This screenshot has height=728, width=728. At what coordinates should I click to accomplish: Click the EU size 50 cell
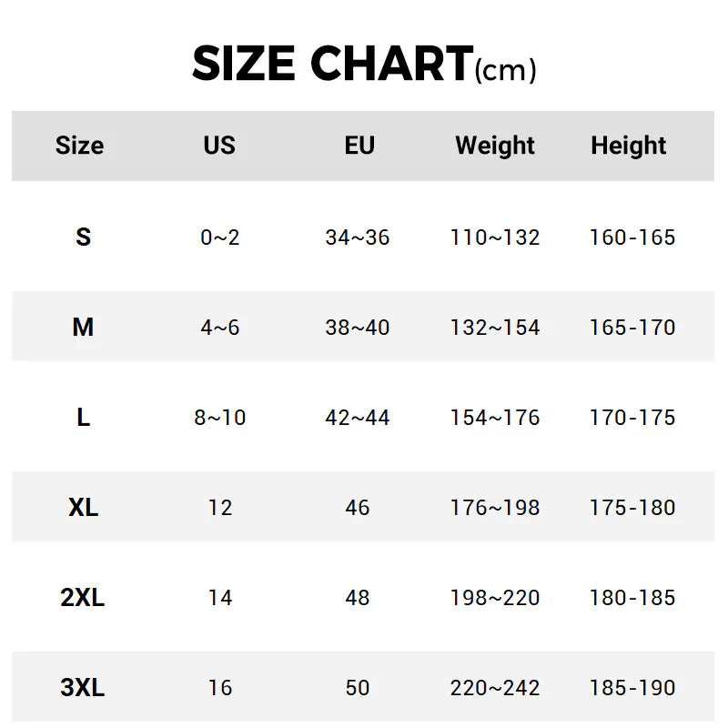[x=358, y=688]
